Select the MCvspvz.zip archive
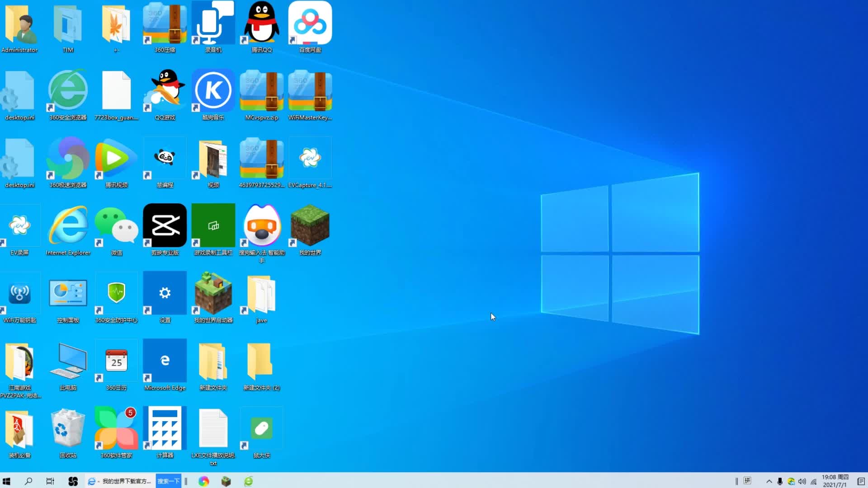This screenshot has width=868, height=488. [261, 95]
